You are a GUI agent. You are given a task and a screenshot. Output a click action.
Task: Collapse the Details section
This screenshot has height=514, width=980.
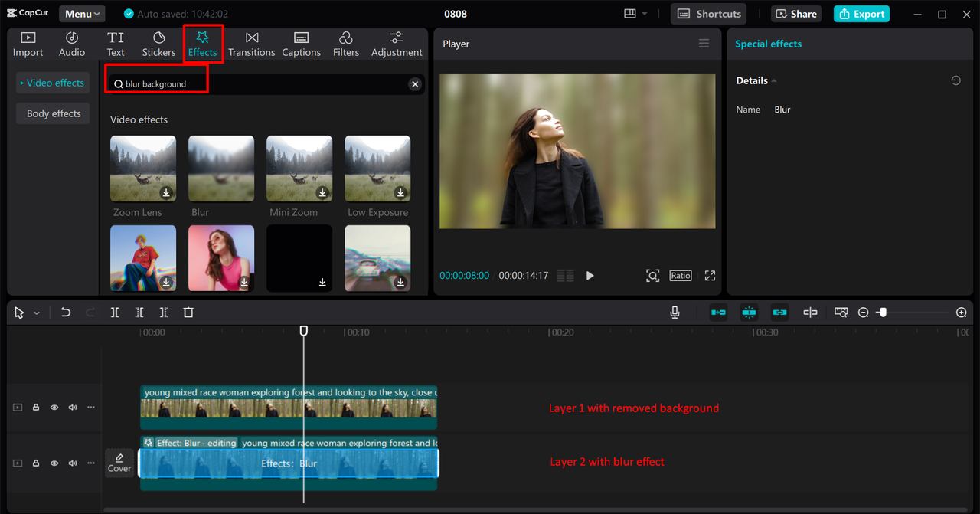point(773,81)
